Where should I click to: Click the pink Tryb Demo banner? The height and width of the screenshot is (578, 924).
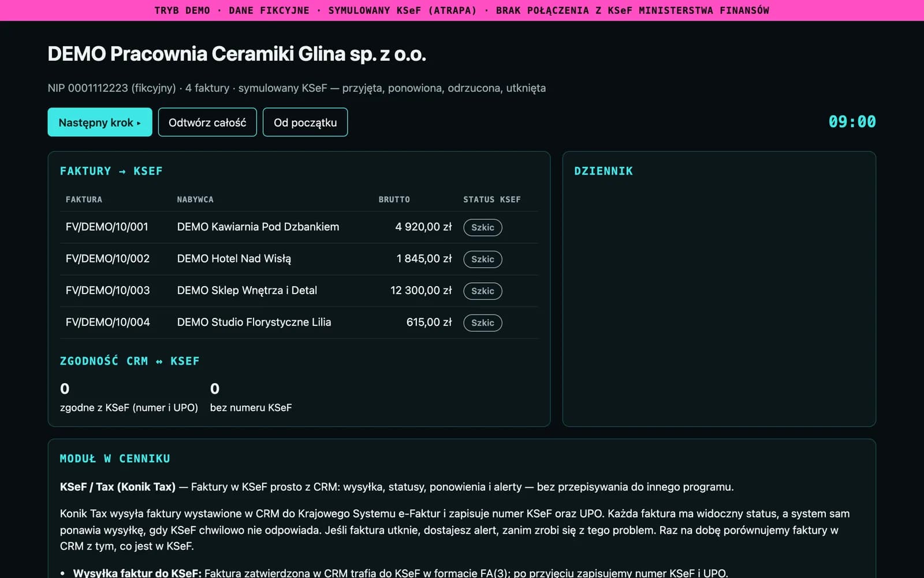[x=462, y=10]
